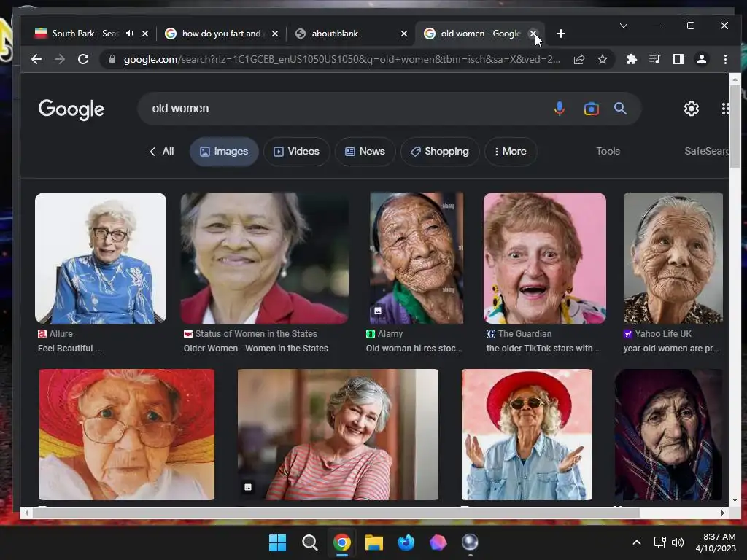Screen dimensions: 747x560
Task: Click the Google logo
Action: tap(71, 109)
